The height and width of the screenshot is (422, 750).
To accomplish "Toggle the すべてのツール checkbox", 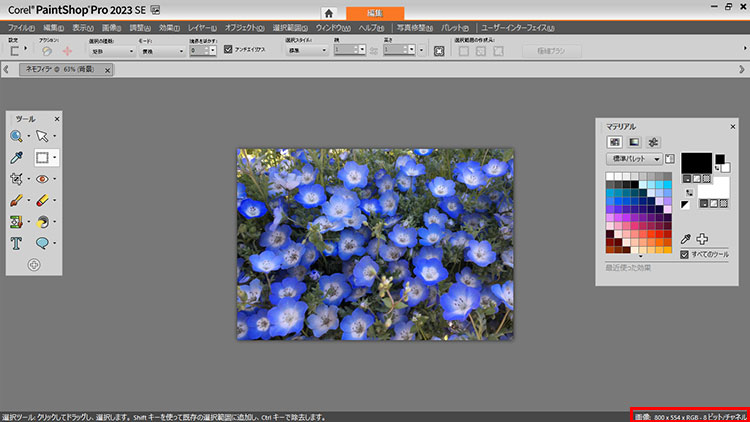I will click(x=684, y=255).
